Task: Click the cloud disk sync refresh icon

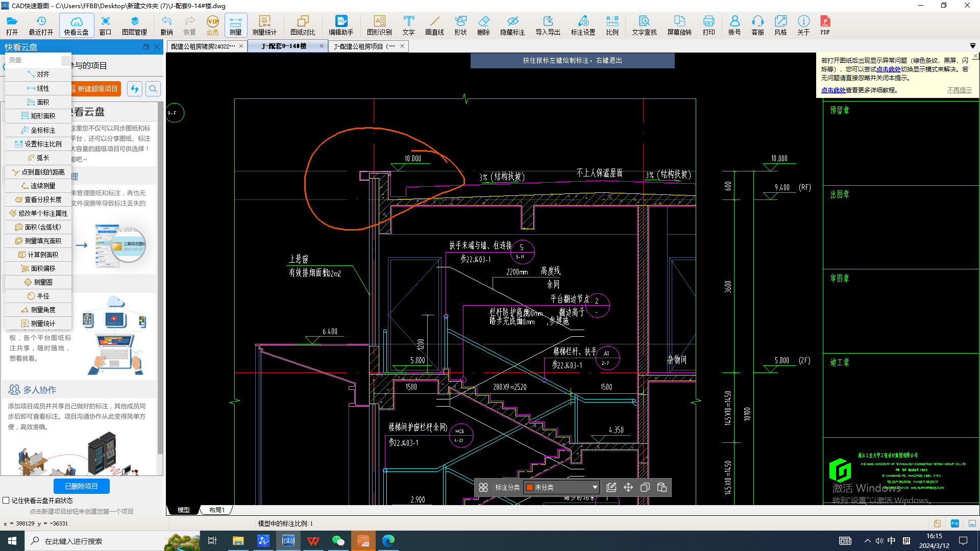Action: pyautogui.click(x=134, y=89)
